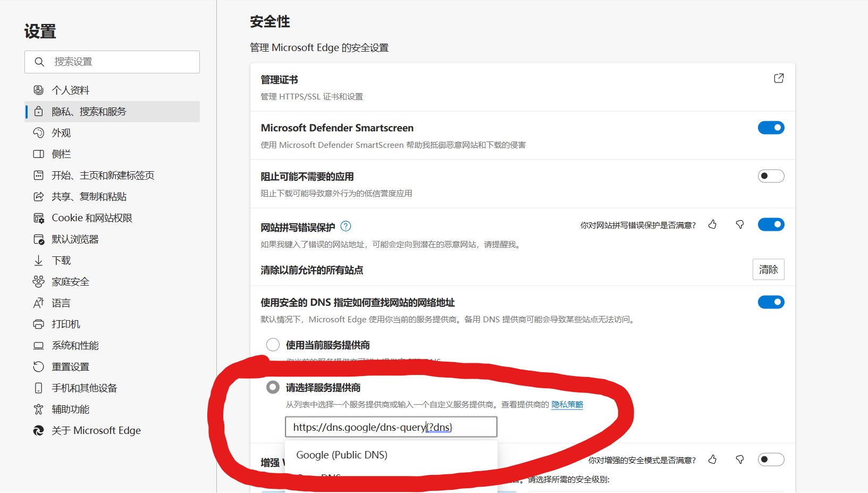Open the external link icon for 管理证书
Viewport: 868px width, 493px height.
pyautogui.click(x=779, y=78)
